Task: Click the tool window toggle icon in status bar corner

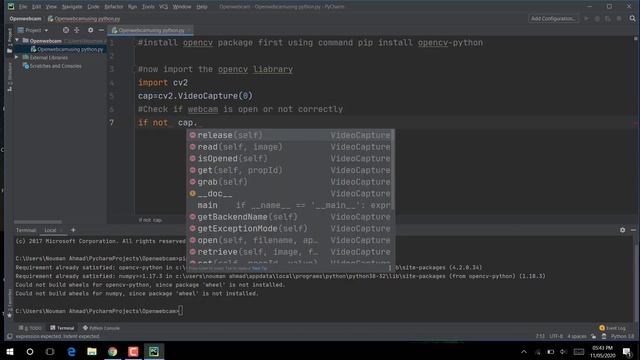Action: point(9,336)
